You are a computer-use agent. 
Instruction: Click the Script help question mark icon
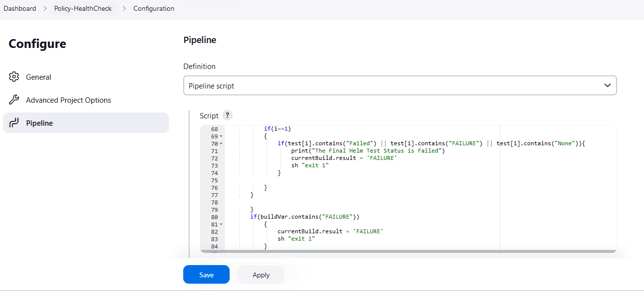coord(227,115)
